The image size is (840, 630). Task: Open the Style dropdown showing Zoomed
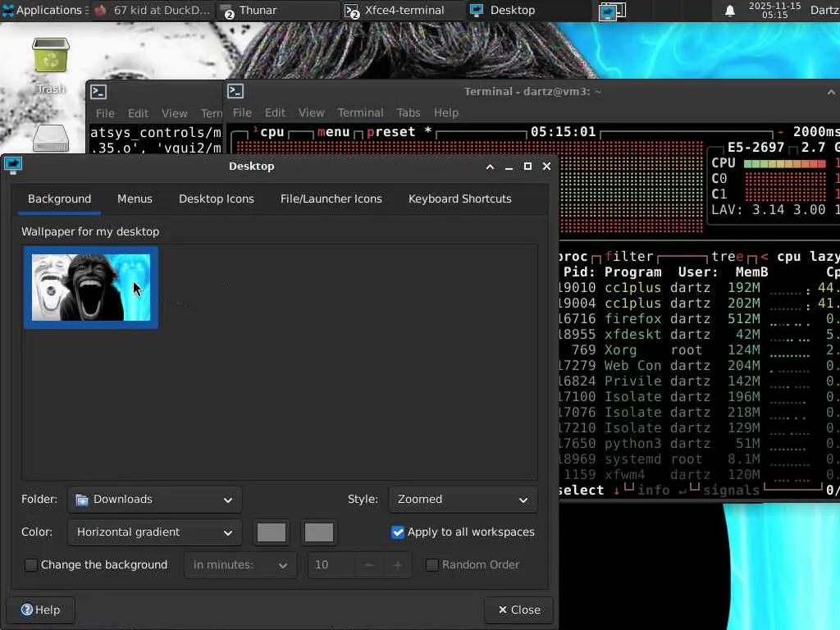click(x=463, y=500)
